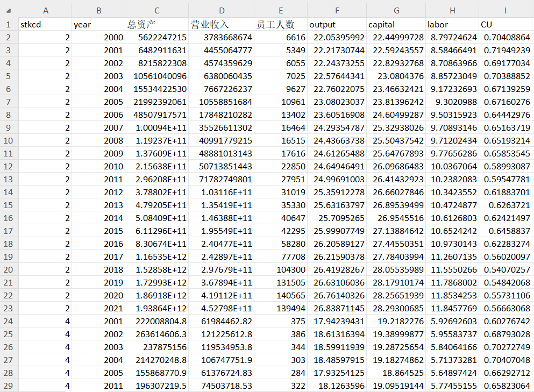Screen dimensions: 534x392
Task: Select column C header
Action: (x=156, y=11)
